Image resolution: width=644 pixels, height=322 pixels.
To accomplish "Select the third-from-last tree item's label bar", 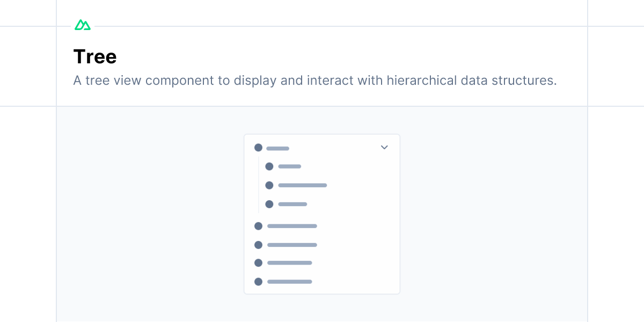I will (292, 245).
